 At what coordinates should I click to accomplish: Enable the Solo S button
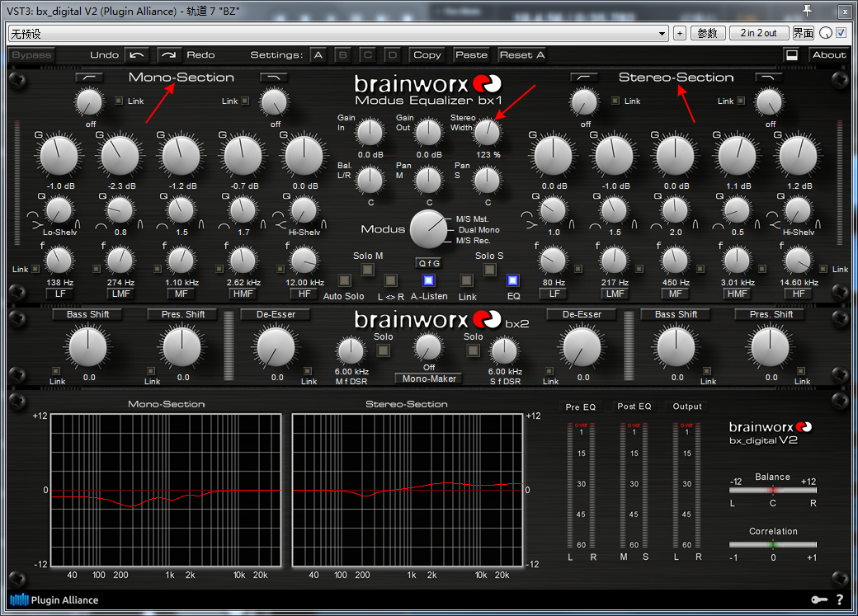pos(490,269)
